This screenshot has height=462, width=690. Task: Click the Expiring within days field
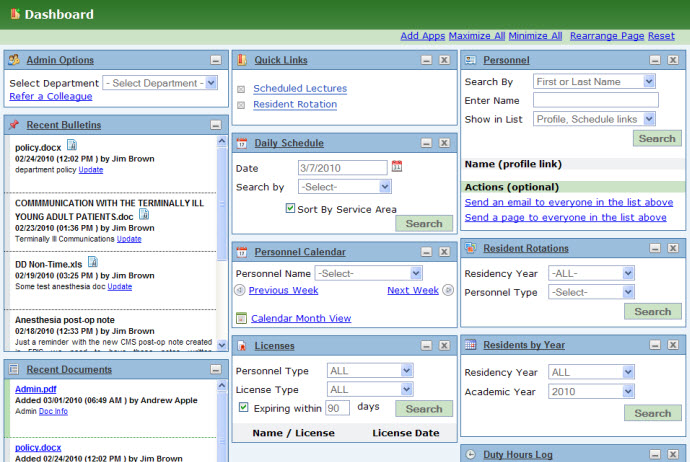point(337,408)
